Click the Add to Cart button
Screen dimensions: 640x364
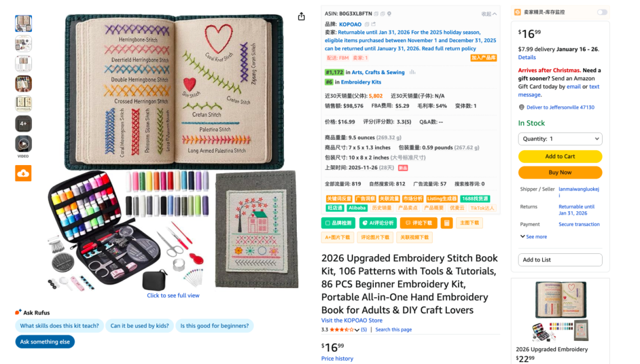tap(560, 156)
